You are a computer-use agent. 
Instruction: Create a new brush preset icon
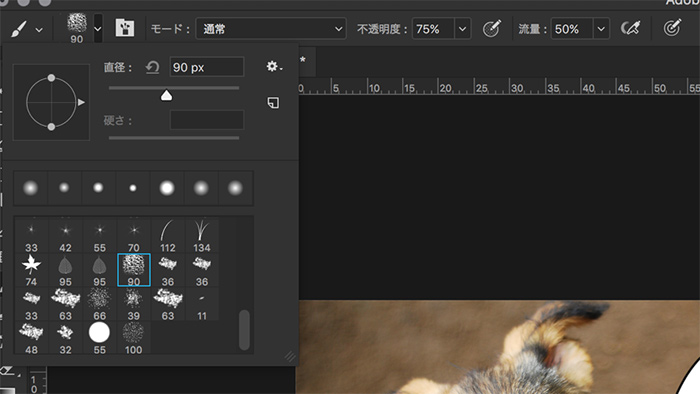273,103
